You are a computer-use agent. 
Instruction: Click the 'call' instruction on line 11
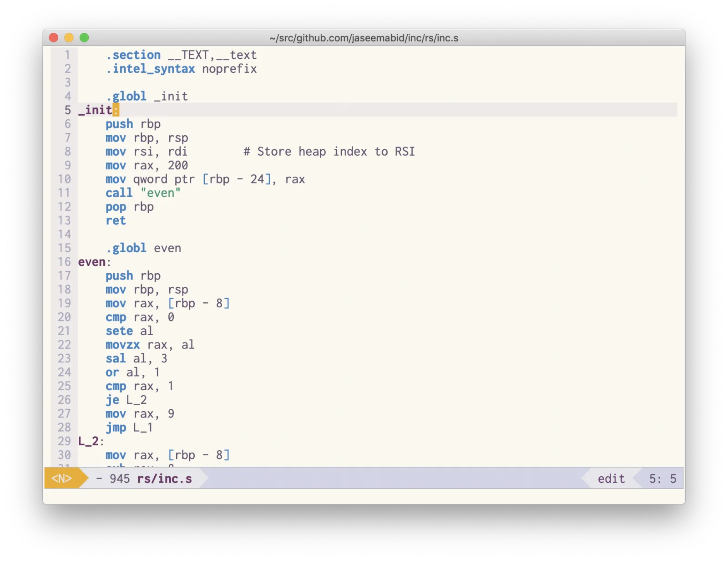(x=119, y=193)
